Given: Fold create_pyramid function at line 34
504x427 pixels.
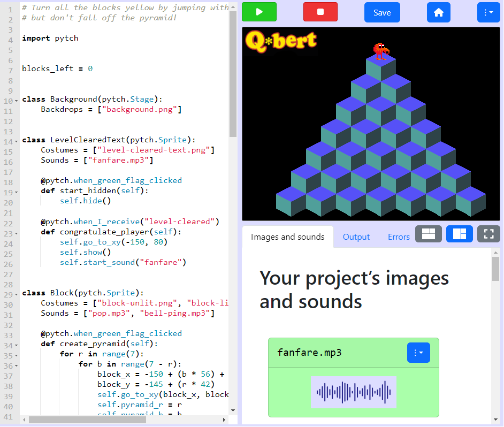Looking at the screenshot, I should click(x=16, y=346).
